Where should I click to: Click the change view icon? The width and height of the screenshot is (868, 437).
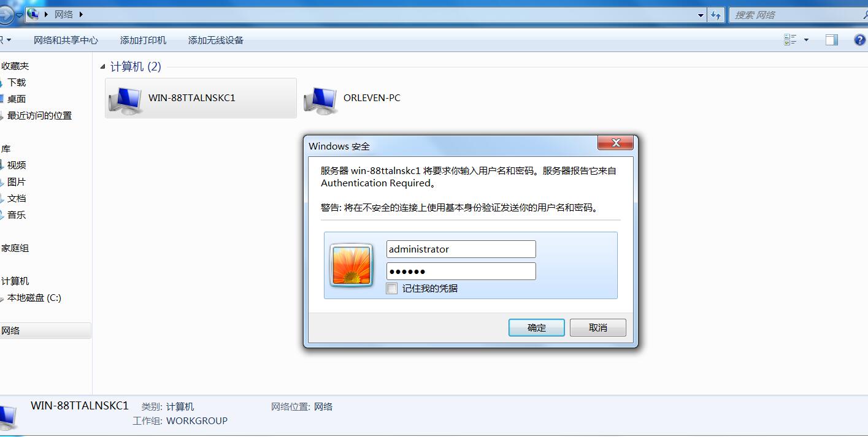tap(790, 40)
